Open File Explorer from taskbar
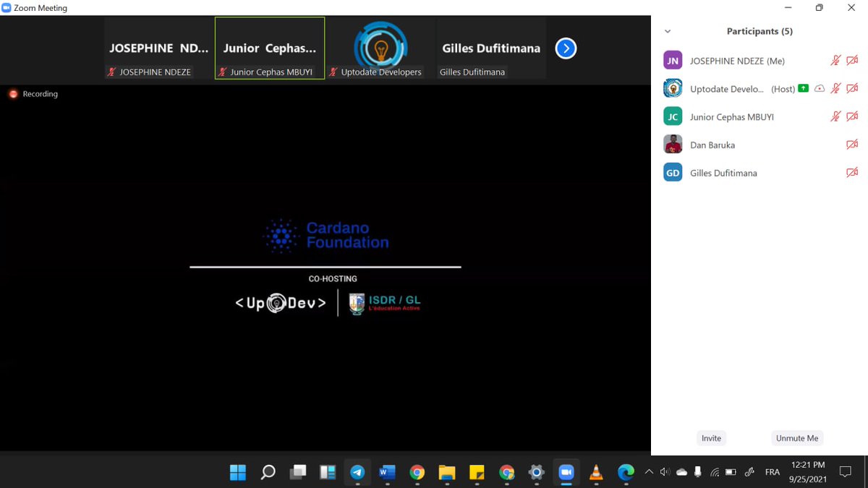868x488 pixels. pyautogui.click(x=447, y=473)
